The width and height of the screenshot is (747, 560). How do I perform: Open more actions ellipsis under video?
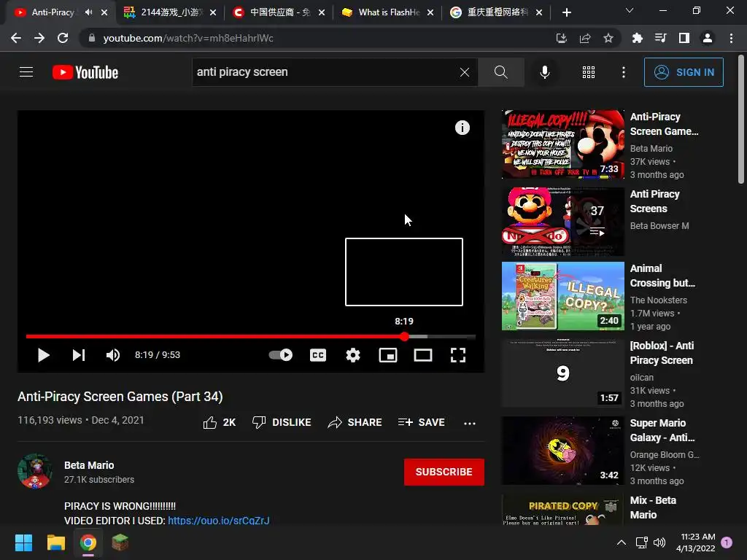point(470,423)
